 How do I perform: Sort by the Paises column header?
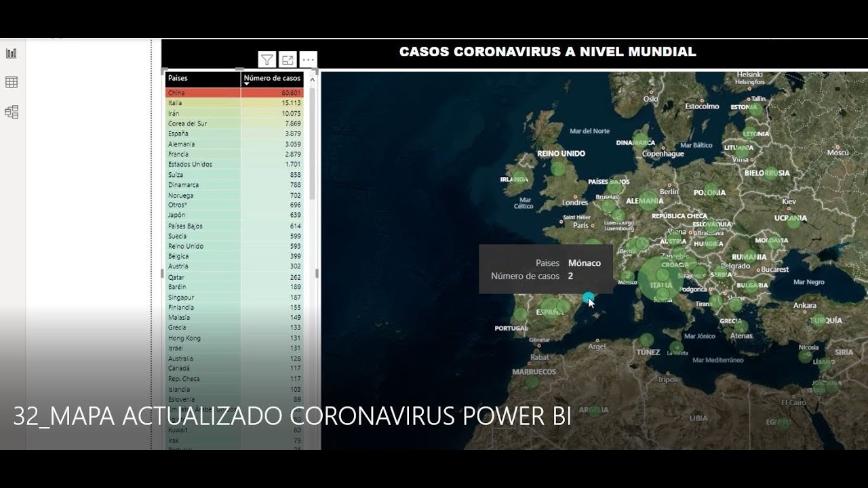(x=203, y=79)
